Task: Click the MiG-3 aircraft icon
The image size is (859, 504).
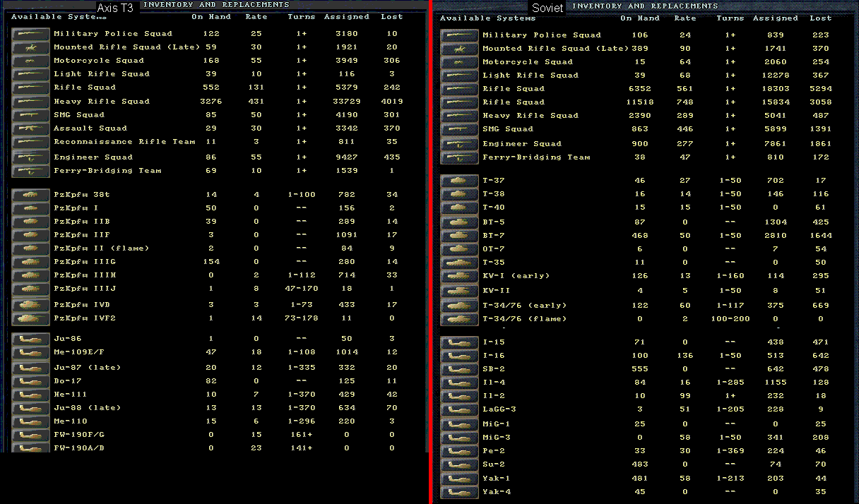Action: tap(460, 438)
